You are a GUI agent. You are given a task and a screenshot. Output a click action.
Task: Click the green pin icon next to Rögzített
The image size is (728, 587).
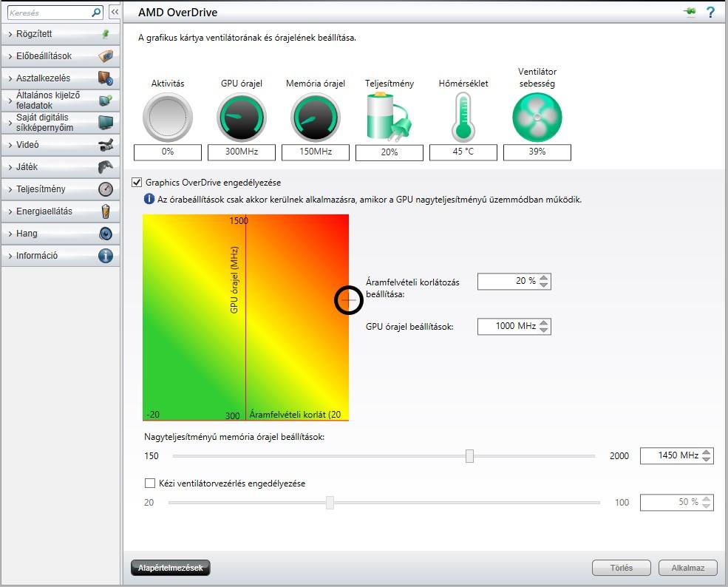pyautogui.click(x=106, y=33)
